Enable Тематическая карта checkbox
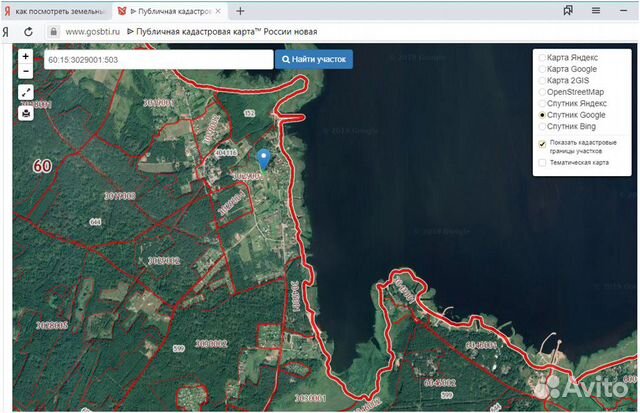 pyautogui.click(x=542, y=162)
